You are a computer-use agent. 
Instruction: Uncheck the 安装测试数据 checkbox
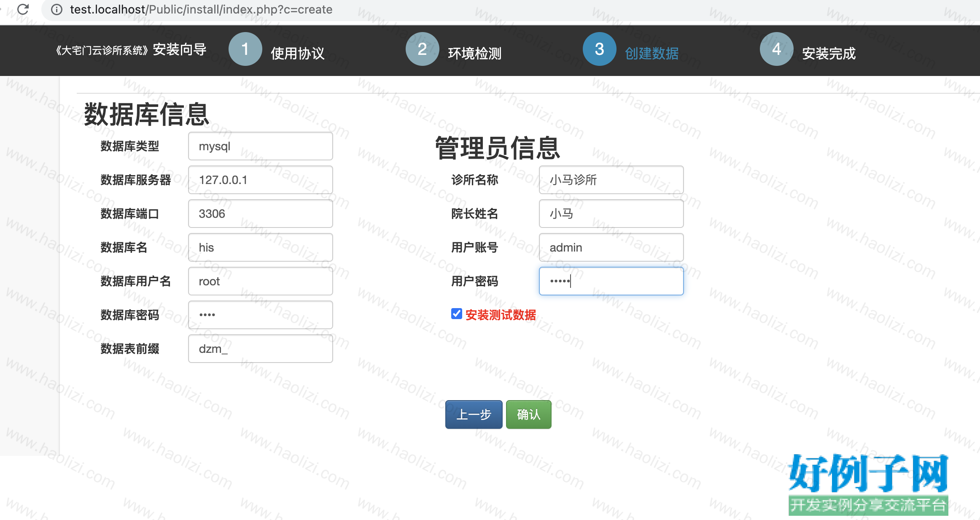pos(457,314)
